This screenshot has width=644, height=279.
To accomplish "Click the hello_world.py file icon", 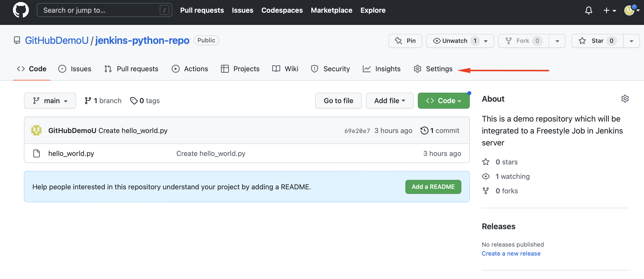I will click(37, 153).
